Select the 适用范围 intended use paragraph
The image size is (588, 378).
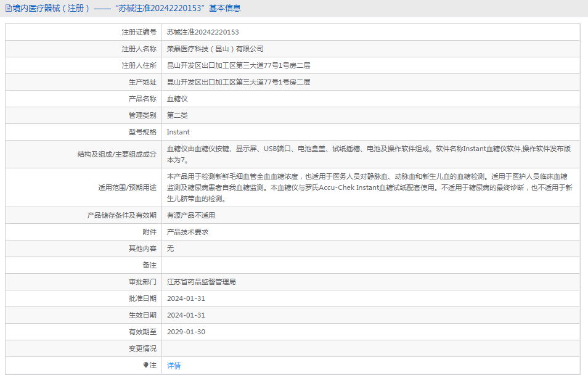click(x=370, y=187)
